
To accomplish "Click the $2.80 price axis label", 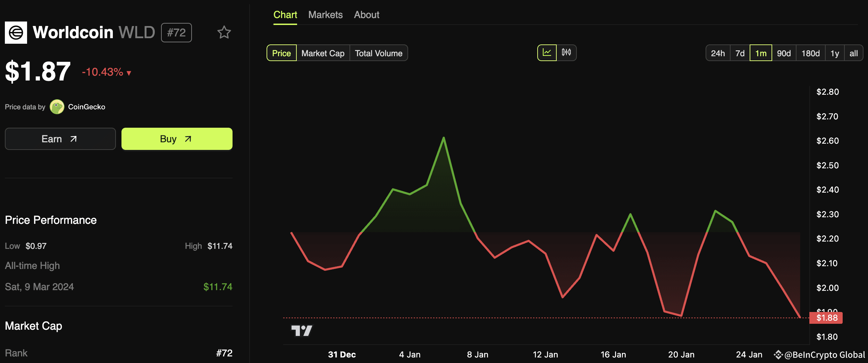I will tap(828, 92).
